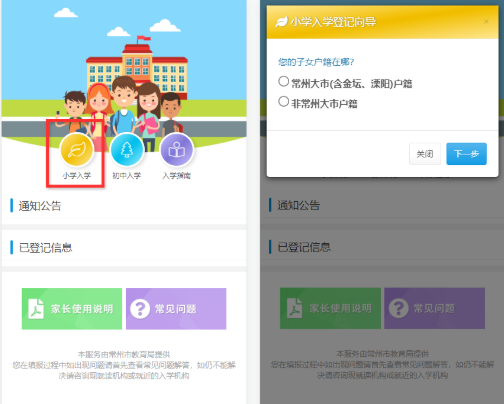Click the 小学入学 label text
This screenshot has height=404, width=504.
(77, 176)
